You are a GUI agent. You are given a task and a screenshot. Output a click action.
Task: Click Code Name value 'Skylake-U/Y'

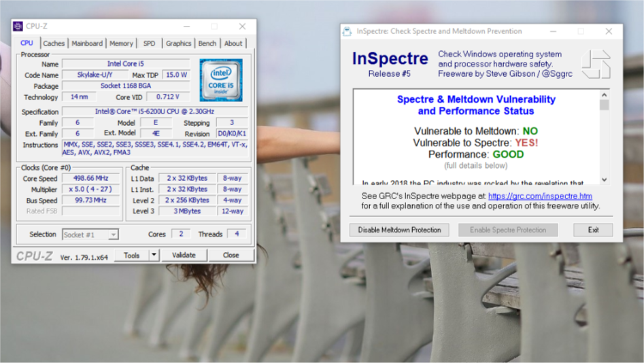pos(95,75)
